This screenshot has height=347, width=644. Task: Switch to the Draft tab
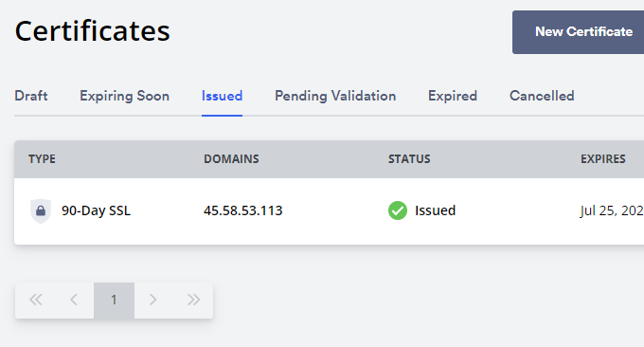(31, 96)
